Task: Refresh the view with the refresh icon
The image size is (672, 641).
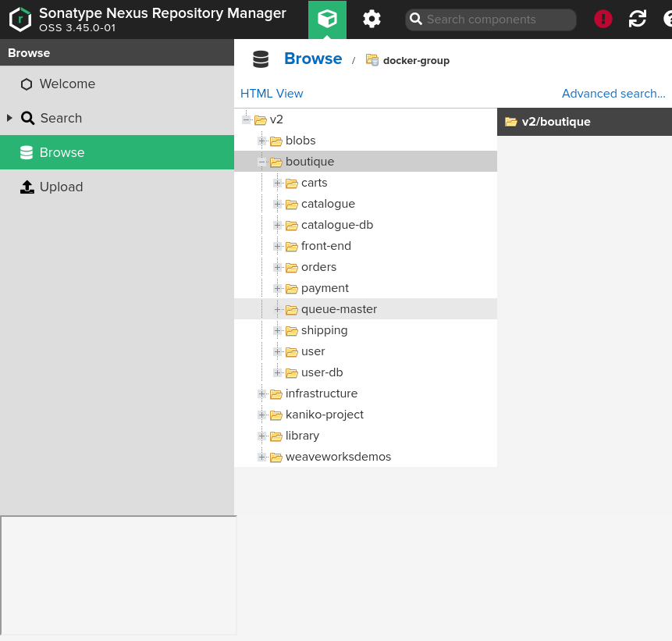Action: coord(638,19)
